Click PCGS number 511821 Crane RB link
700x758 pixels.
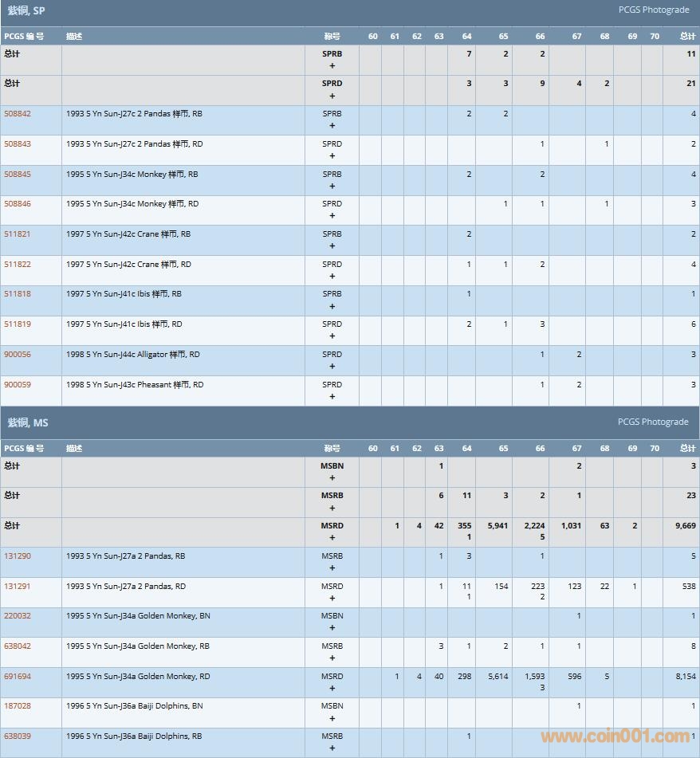point(18,234)
